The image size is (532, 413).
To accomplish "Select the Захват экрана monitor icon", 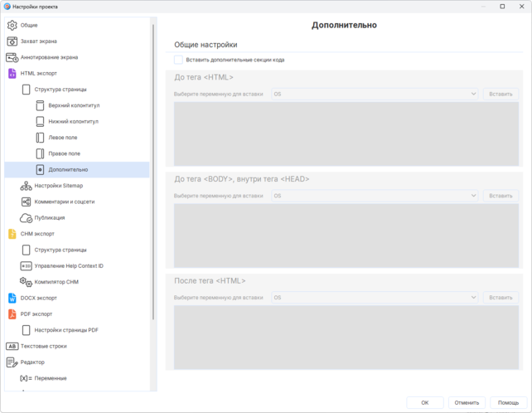I will click(12, 41).
